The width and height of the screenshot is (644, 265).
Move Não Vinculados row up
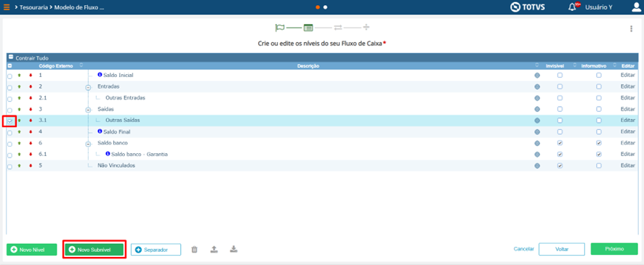pyautogui.click(x=19, y=166)
